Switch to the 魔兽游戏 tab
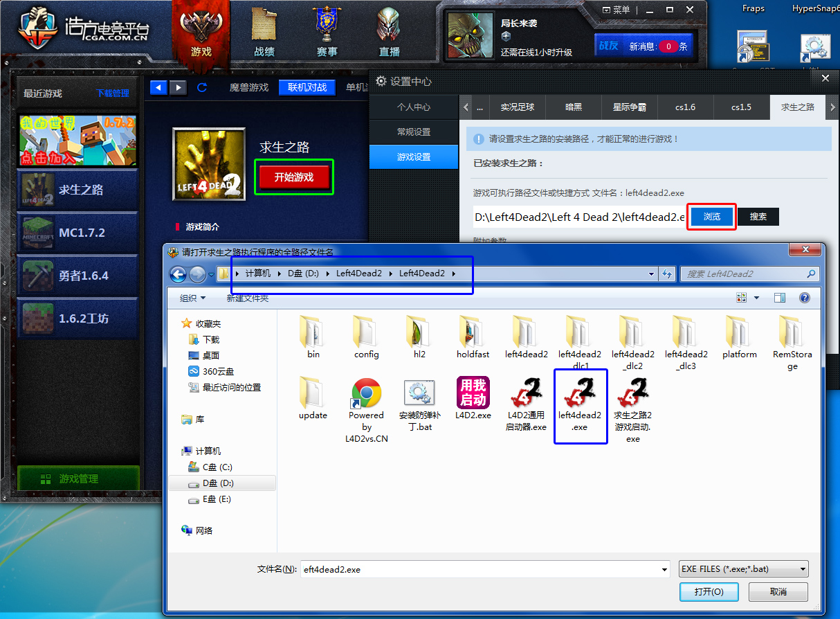Viewport: 840px width, 619px height. (x=249, y=87)
